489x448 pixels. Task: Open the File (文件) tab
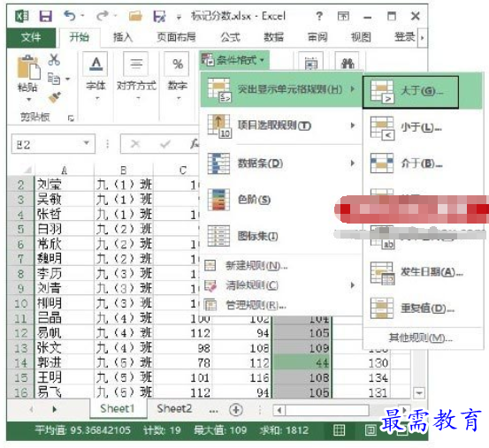(31, 37)
